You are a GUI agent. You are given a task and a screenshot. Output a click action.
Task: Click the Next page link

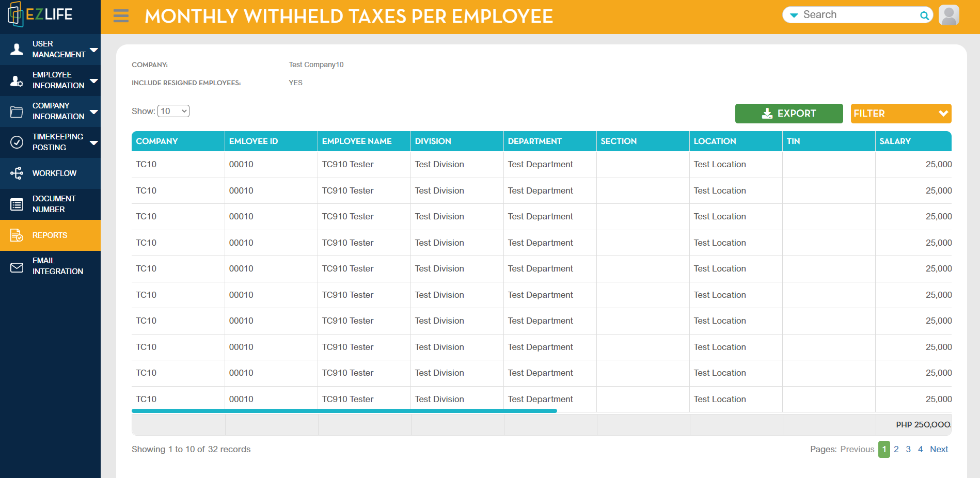[939, 449]
